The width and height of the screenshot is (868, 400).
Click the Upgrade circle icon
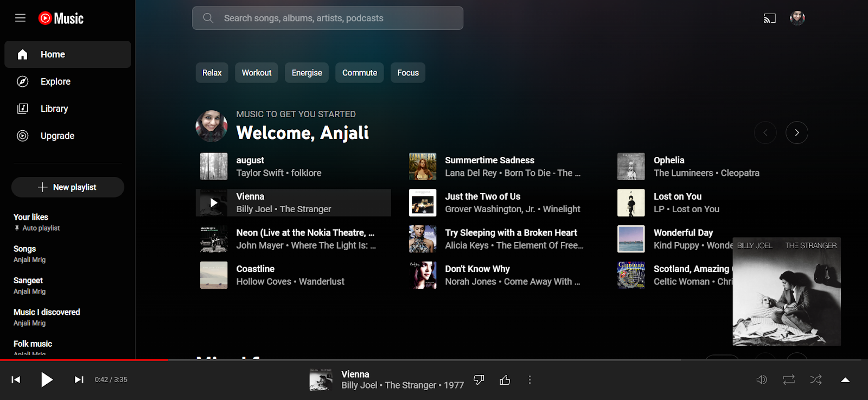point(22,136)
